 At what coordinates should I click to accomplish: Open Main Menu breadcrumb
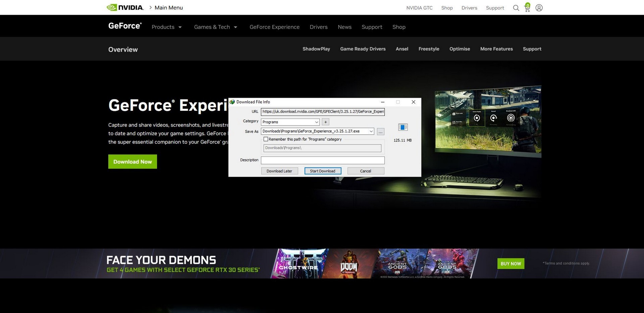[x=168, y=8]
